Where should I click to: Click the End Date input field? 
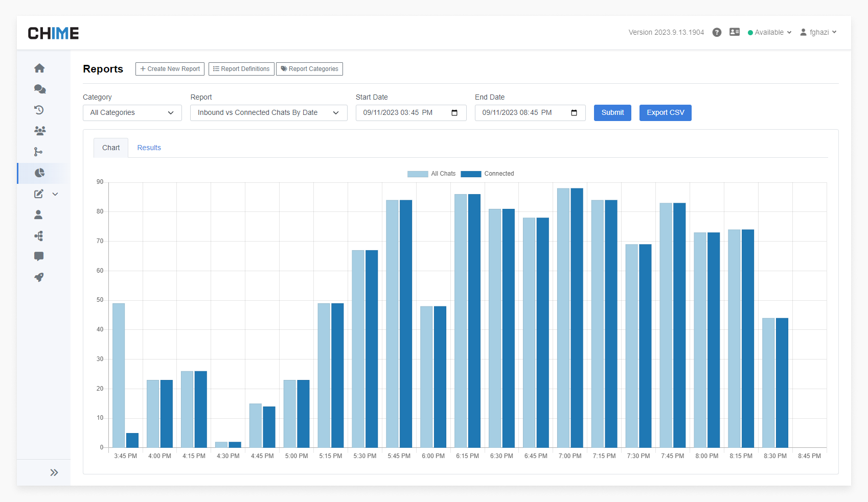(x=530, y=113)
